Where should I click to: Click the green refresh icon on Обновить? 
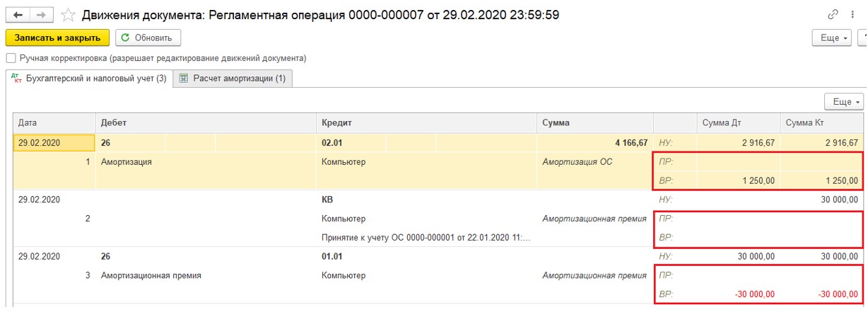click(x=125, y=37)
